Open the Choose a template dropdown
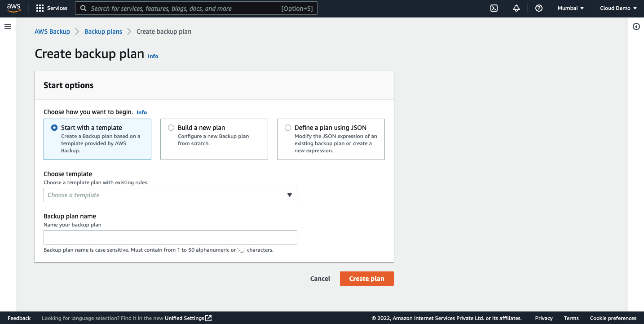Screen dimensions: 644x324 pos(170,195)
